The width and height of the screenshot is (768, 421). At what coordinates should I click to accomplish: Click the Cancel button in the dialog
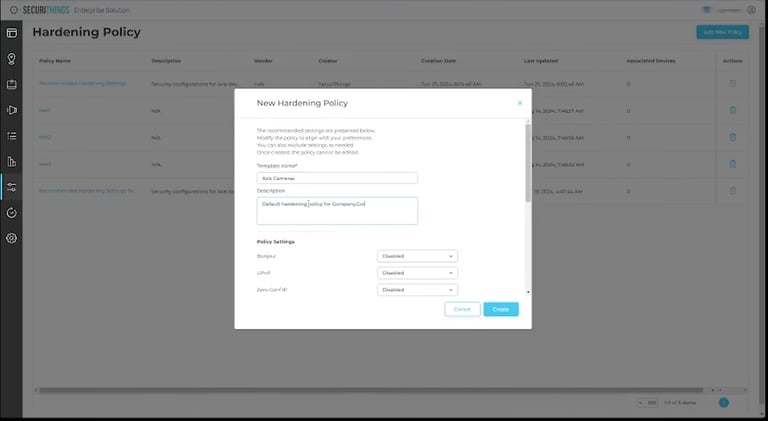pyautogui.click(x=462, y=309)
